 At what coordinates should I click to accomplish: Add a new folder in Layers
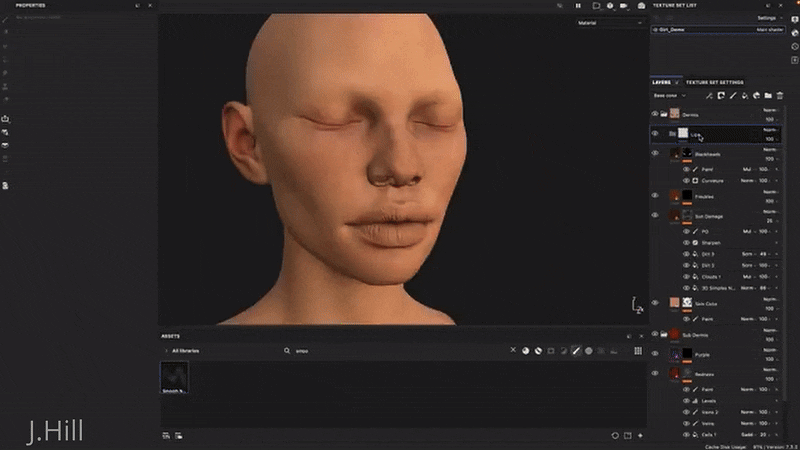tap(768, 96)
